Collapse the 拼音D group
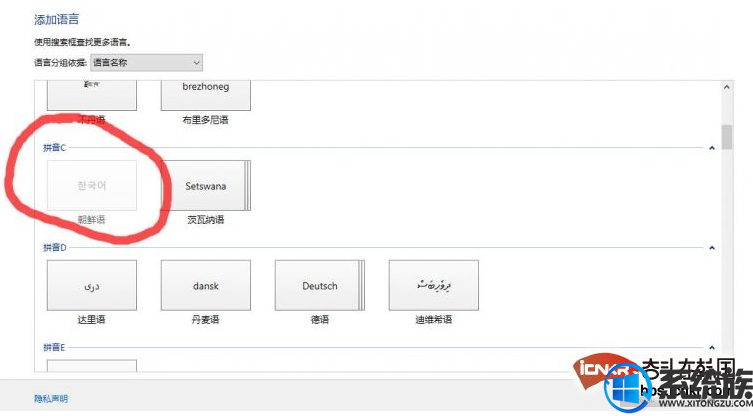This screenshot has height=416, width=753. (712, 248)
